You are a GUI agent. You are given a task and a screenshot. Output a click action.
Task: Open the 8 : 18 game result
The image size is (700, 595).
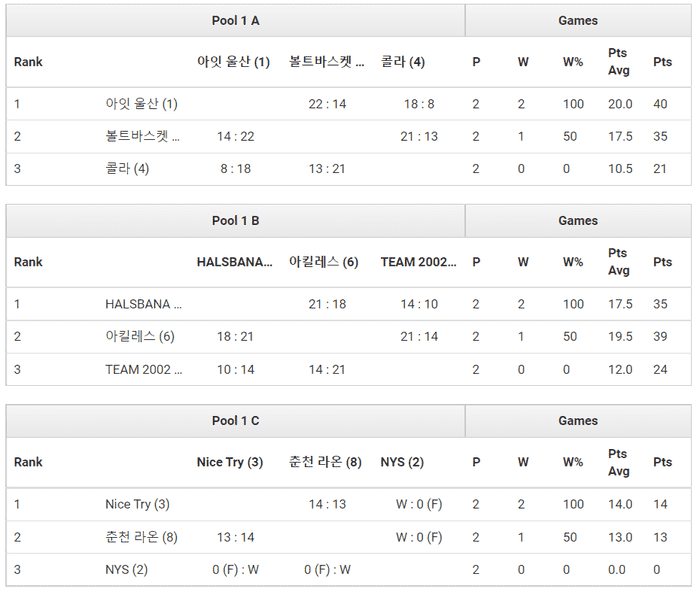235,169
